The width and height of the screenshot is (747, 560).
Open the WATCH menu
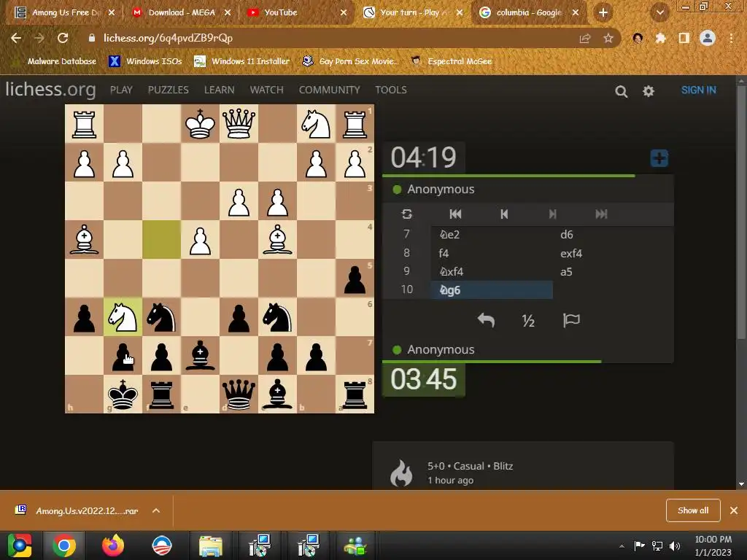tap(266, 90)
